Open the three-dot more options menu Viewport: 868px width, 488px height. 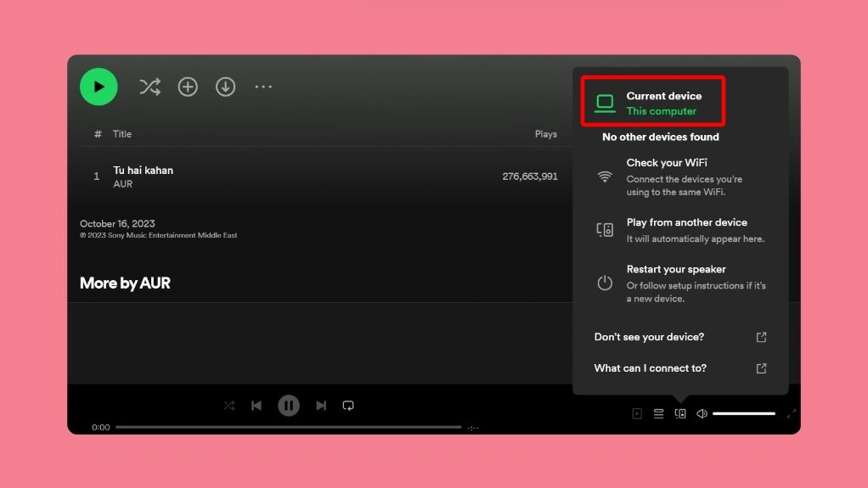[x=263, y=87]
